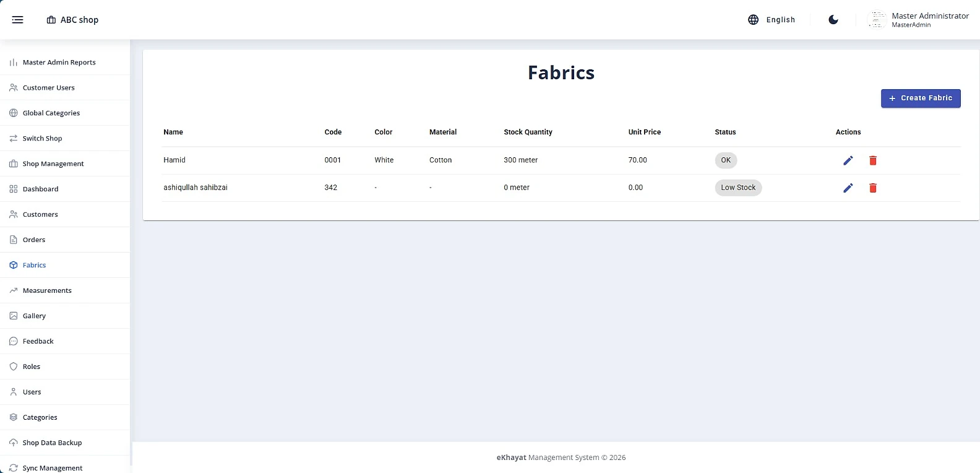Delete the Hamid fabric with trash icon
Viewport: 980px width, 473px height.
(873, 160)
